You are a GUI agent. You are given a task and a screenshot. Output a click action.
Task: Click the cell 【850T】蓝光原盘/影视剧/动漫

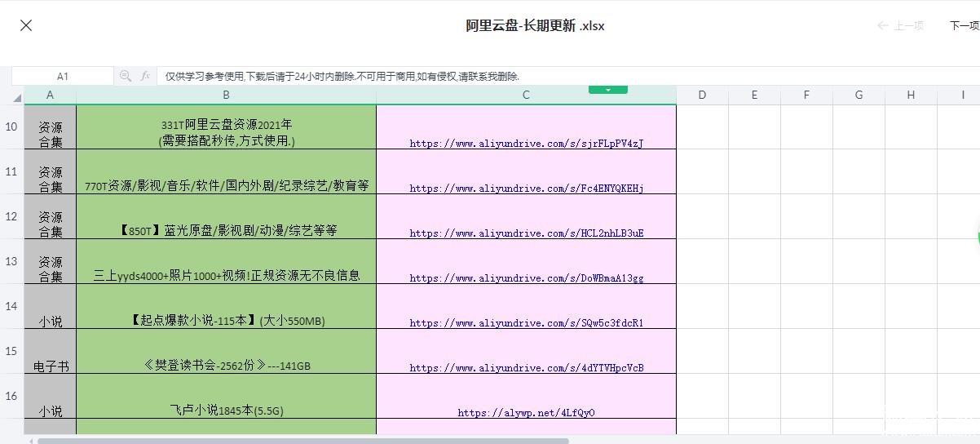(x=226, y=216)
